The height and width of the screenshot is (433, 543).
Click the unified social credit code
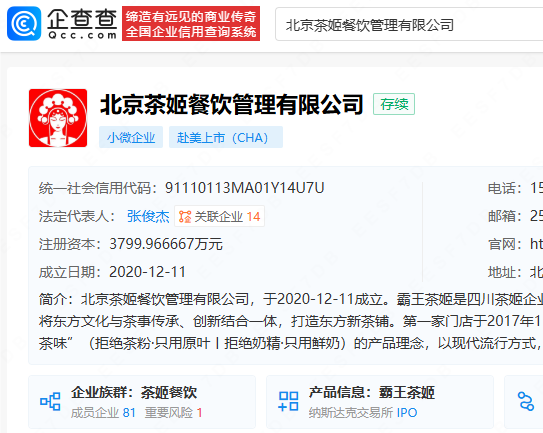pos(244,188)
